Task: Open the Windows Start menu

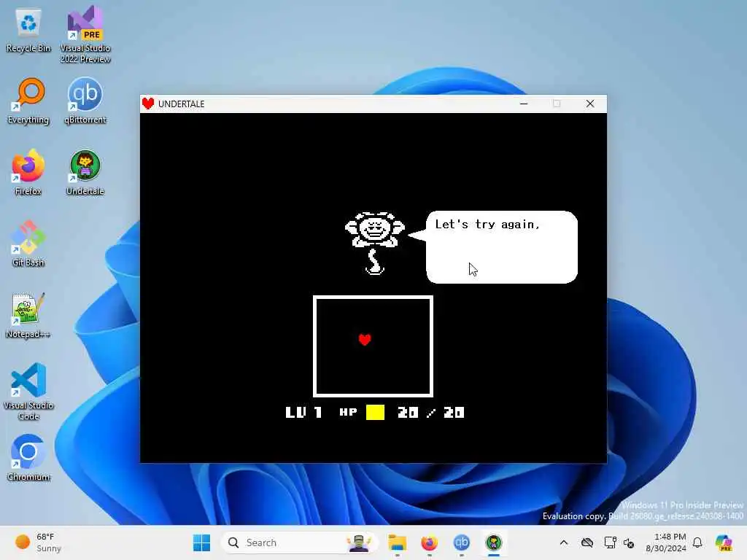Action: pos(201,542)
